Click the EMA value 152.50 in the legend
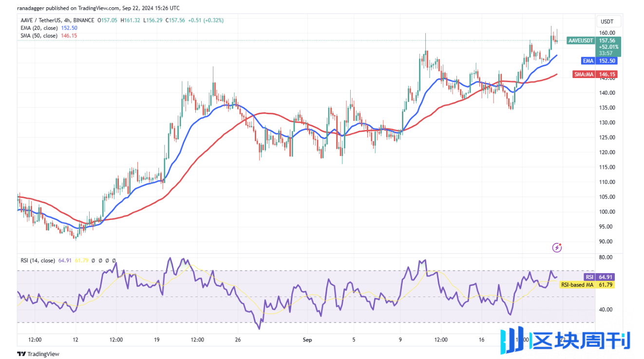Viewport: 644px width, 359px height. pyautogui.click(x=68, y=28)
